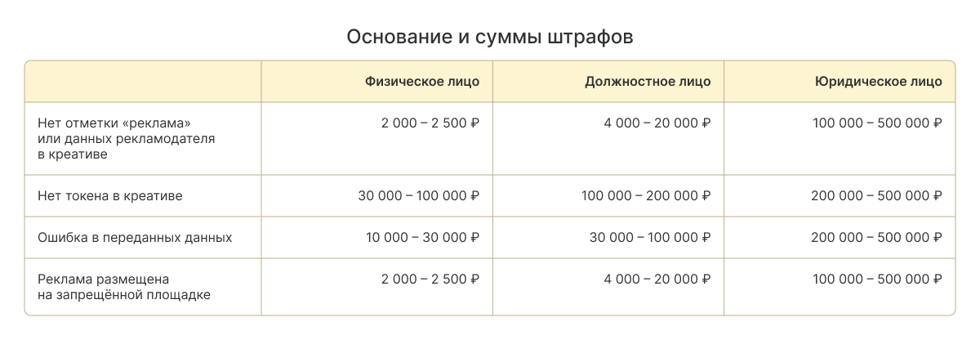980x340 pixels.
Task: Select the "Должностное лицо" column header
Action: (x=648, y=82)
